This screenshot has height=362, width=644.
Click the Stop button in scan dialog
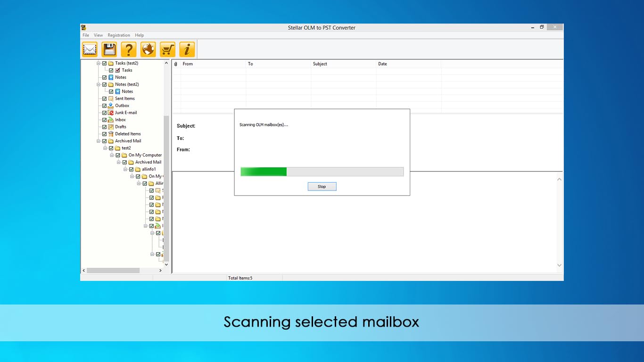(322, 187)
